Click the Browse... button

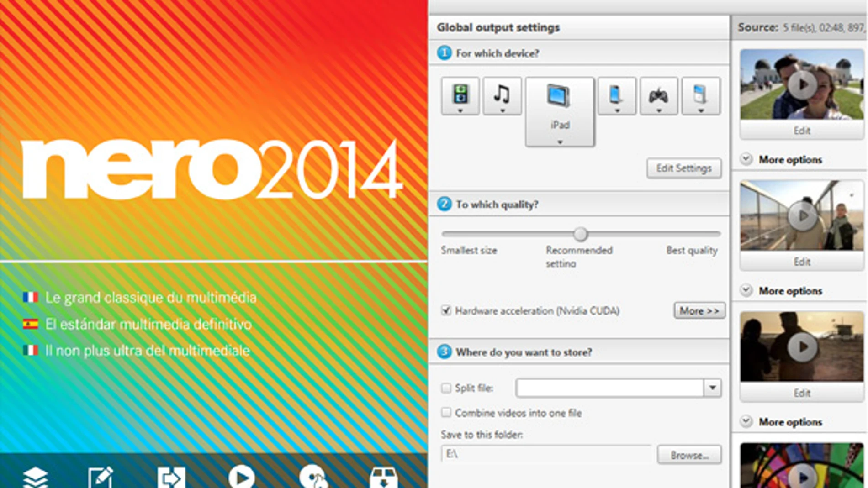pos(689,455)
